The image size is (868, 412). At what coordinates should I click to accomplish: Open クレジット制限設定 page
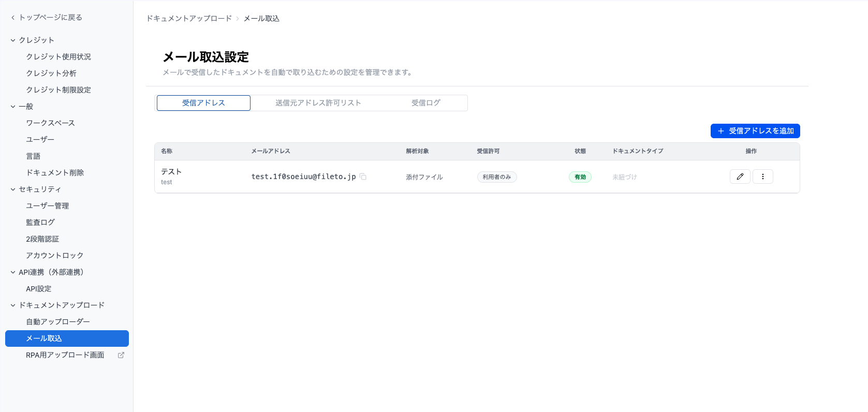(58, 90)
